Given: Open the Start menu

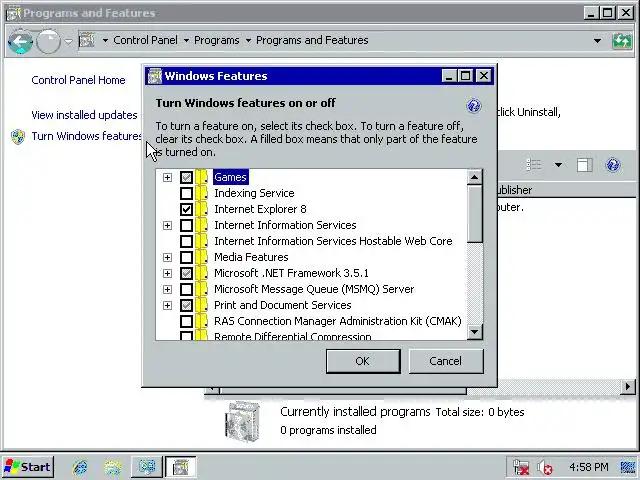Looking at the screenshot, I should pos(28,467).
